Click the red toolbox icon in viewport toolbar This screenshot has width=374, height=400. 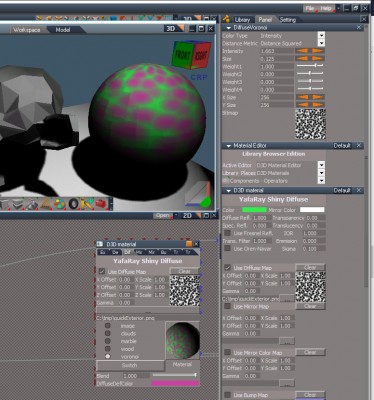click(x=101, y=204)
